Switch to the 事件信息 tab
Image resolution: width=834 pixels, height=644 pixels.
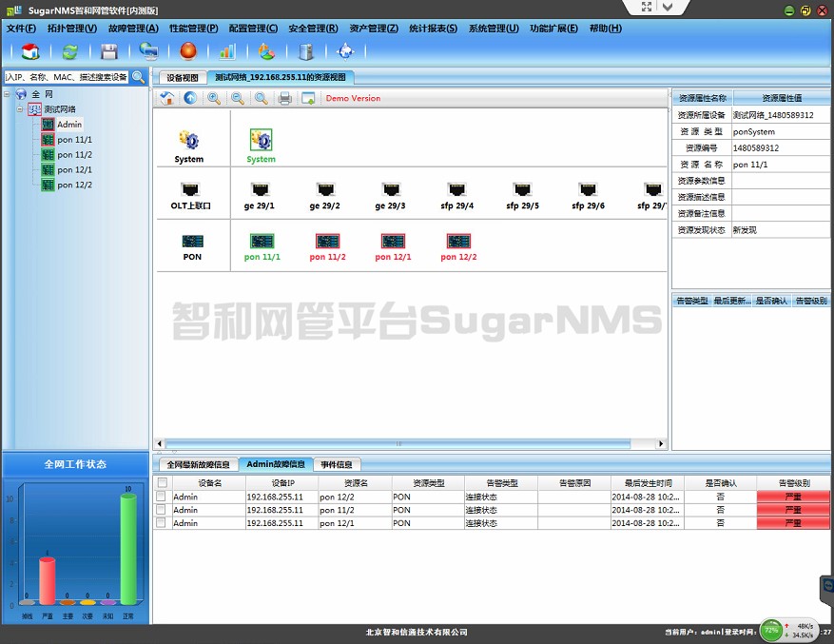click(337, 464)
